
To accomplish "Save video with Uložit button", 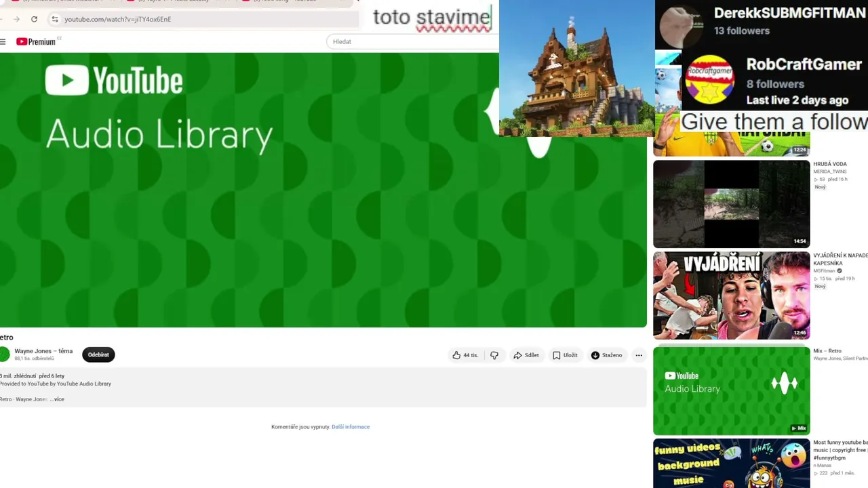I will (x=565, y=355).
